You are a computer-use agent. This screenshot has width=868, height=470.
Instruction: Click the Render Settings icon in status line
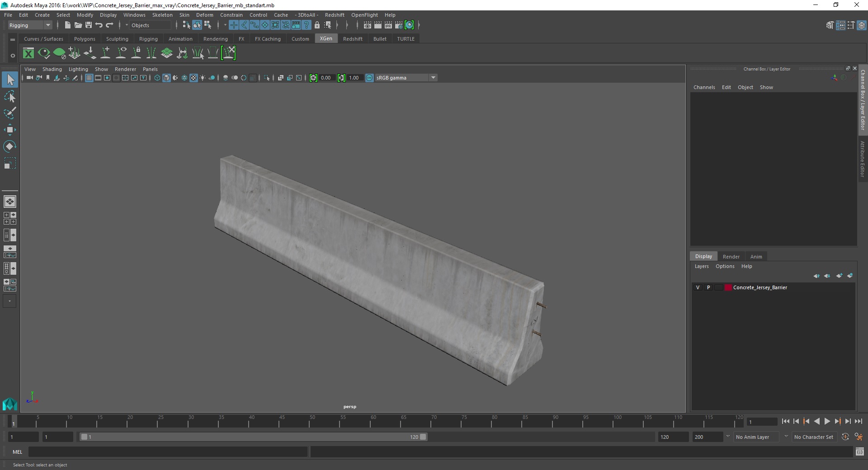tap(399, 25)
